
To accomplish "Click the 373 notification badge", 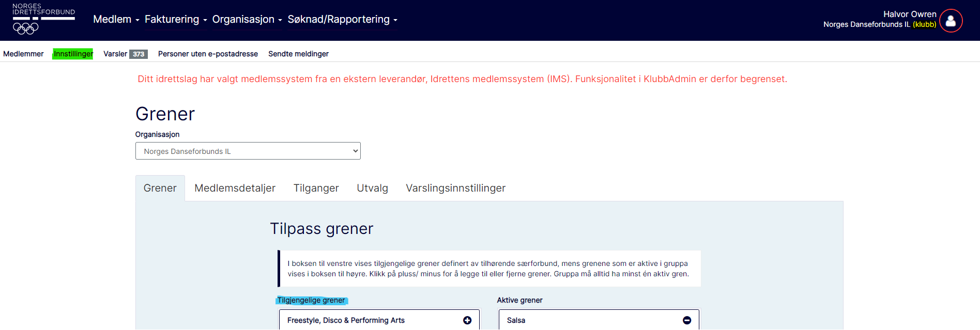I will tap(139, 54).
